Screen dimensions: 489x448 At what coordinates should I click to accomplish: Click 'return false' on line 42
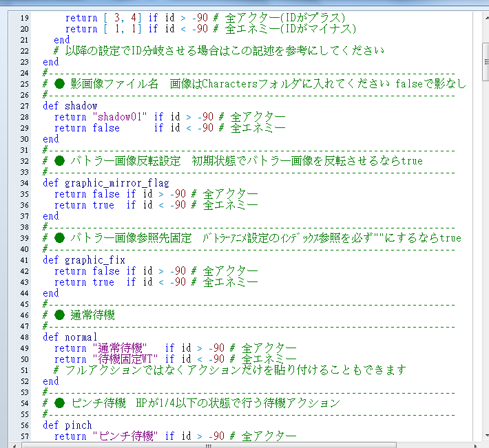tap(87, 271)
